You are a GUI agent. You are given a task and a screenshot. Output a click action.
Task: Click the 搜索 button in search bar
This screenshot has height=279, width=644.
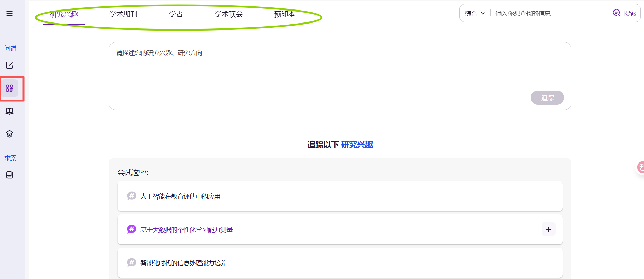coord(625,13)
